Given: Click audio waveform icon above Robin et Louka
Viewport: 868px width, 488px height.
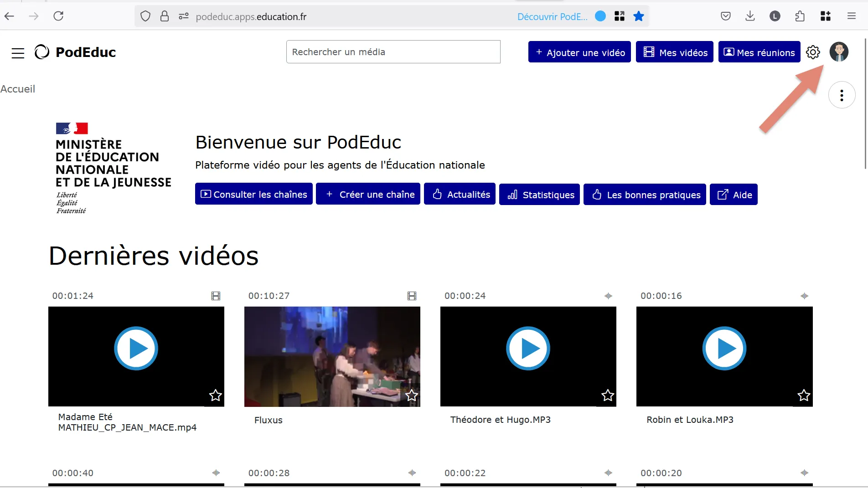Looking at the screenshot, I should click(804, 296).
